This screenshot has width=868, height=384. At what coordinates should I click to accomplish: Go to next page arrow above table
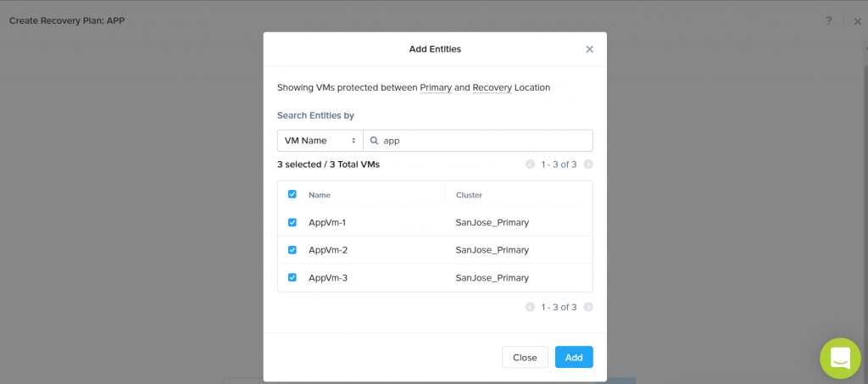[588, 164]
